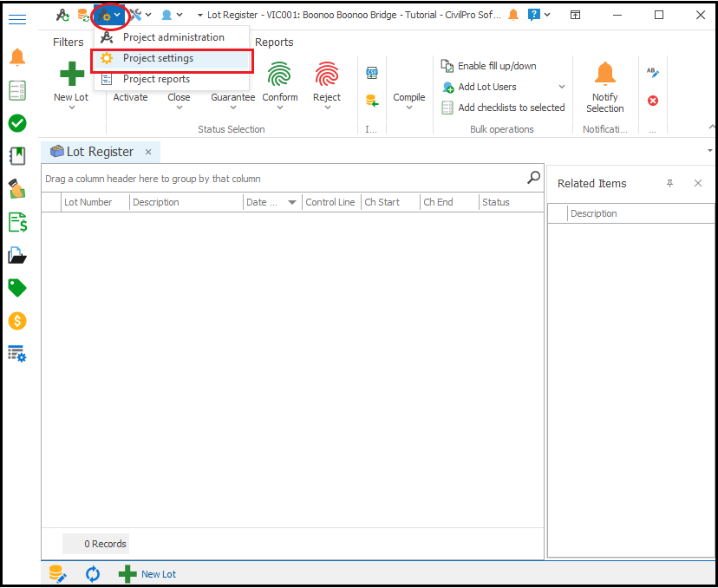This screenshot has height=588, width=718.
Task: Open the orange dollar coin sidebar icon
Action: [17, 321]
